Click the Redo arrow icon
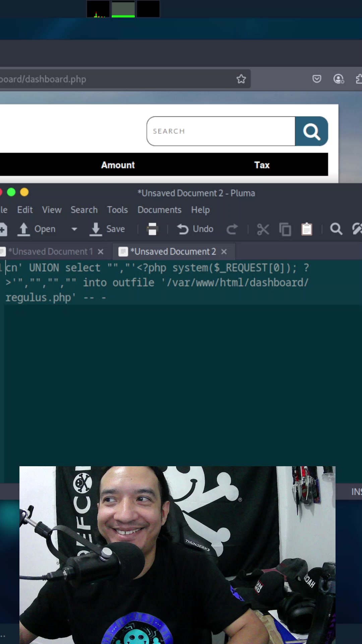 pos(232,229)
